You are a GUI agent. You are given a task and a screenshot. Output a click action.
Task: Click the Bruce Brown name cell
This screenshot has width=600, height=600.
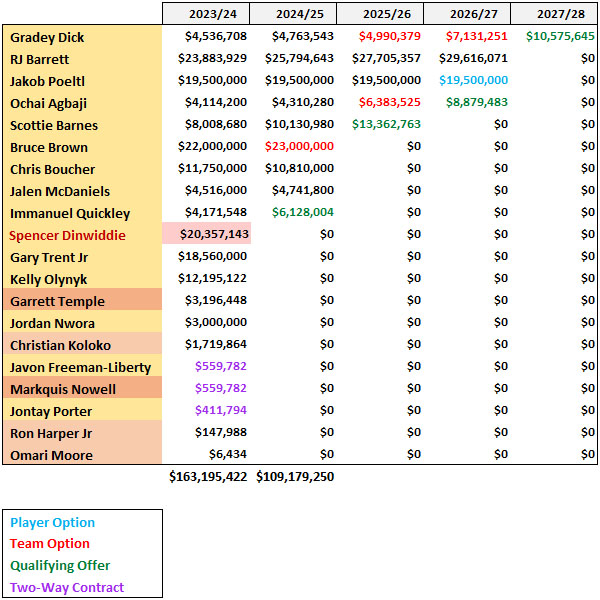[x=82, y=147]
